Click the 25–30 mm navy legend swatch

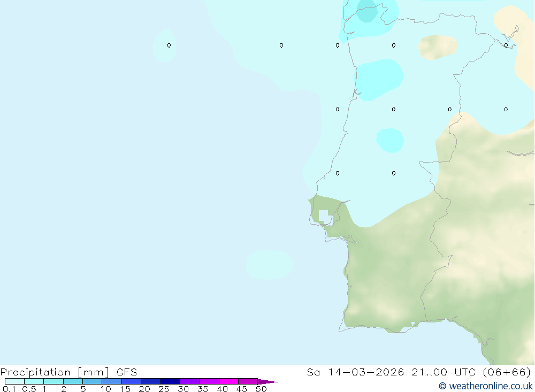(x=170, y=381)
